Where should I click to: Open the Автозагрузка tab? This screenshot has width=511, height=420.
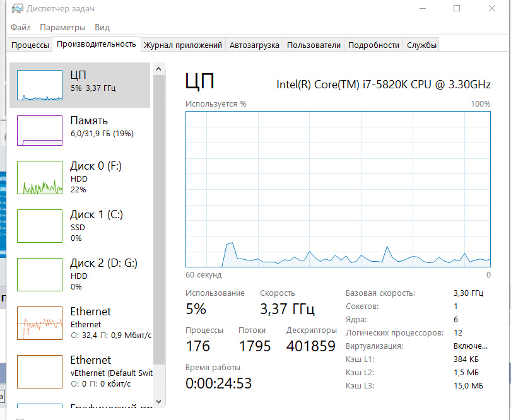point(254,45)
